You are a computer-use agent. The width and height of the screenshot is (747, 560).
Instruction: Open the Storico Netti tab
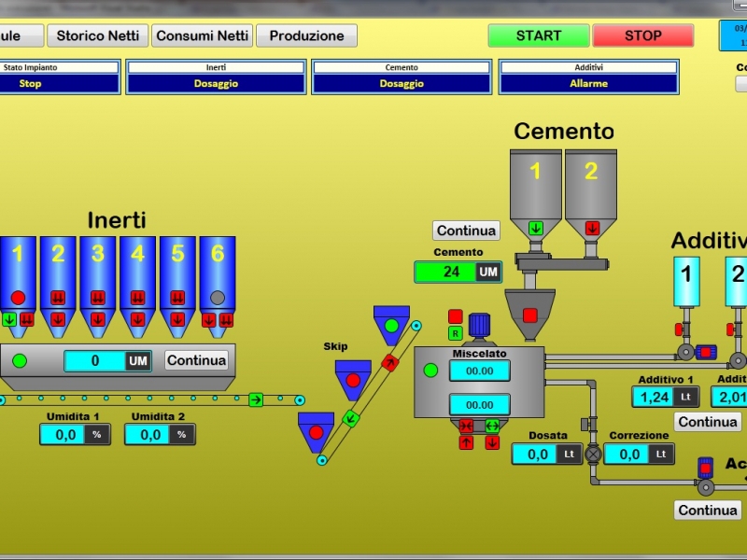(98, 35)
